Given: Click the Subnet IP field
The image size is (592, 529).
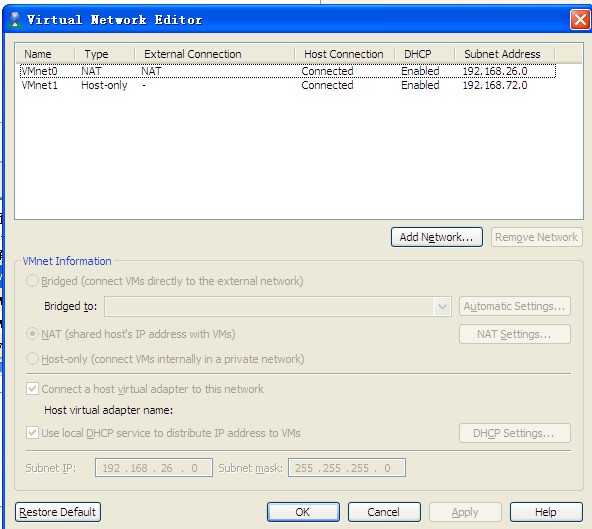Looking at the screenshot, I should coord(154,468).
